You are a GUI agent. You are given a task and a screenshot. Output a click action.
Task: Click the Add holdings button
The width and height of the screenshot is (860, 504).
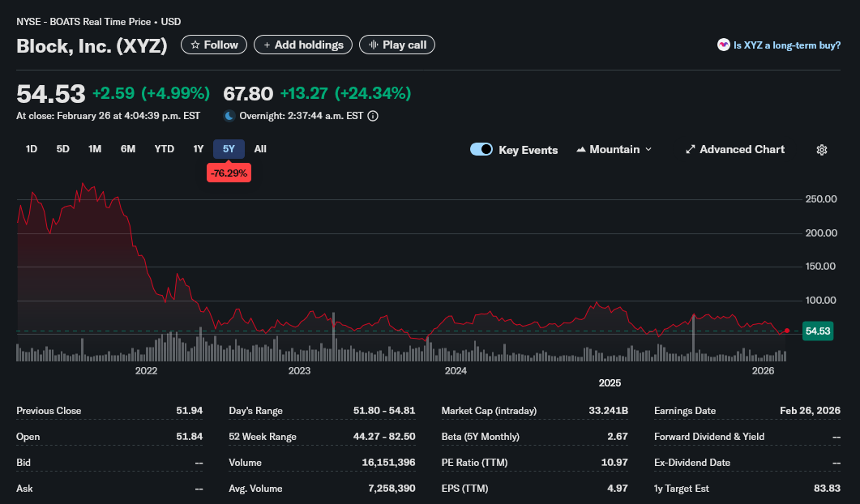click(303, 45)
